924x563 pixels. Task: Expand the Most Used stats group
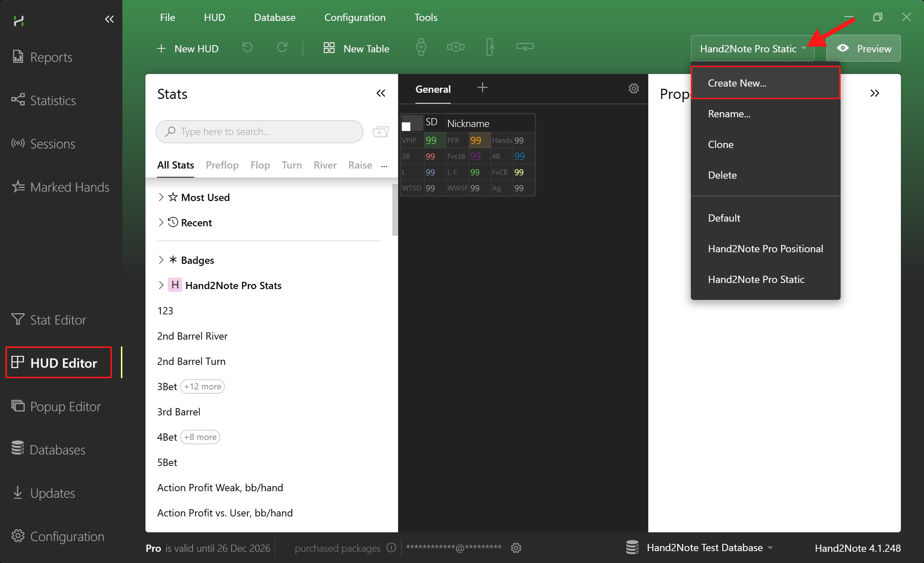[161, 197]
